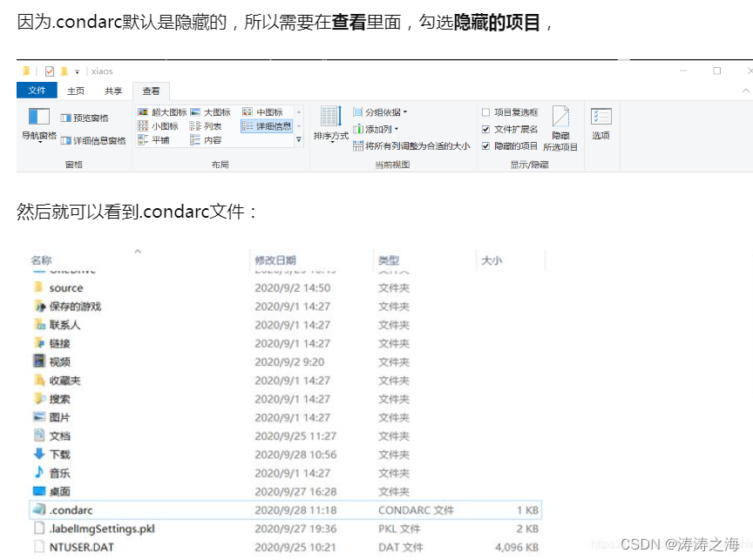Select the NTUSER.DAT file name
Viewport: 753px width, 560px height.
[82, 547]
